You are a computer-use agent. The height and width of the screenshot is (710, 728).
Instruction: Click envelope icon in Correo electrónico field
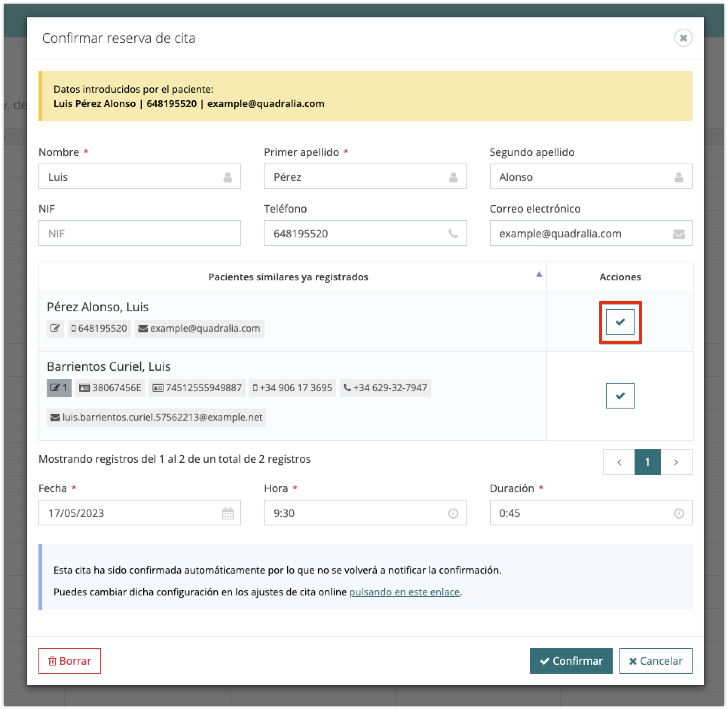pyautogui.click(x=678, y=234)
